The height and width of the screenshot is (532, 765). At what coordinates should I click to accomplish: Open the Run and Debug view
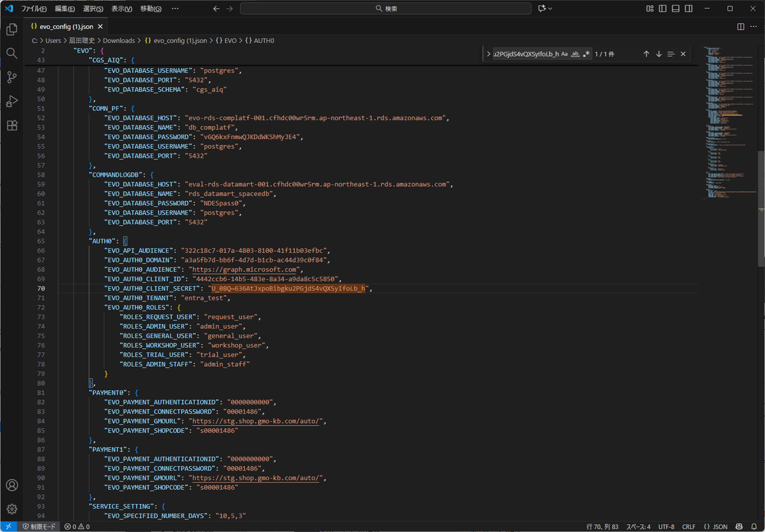pyautogui.click(x=12, y=101)
